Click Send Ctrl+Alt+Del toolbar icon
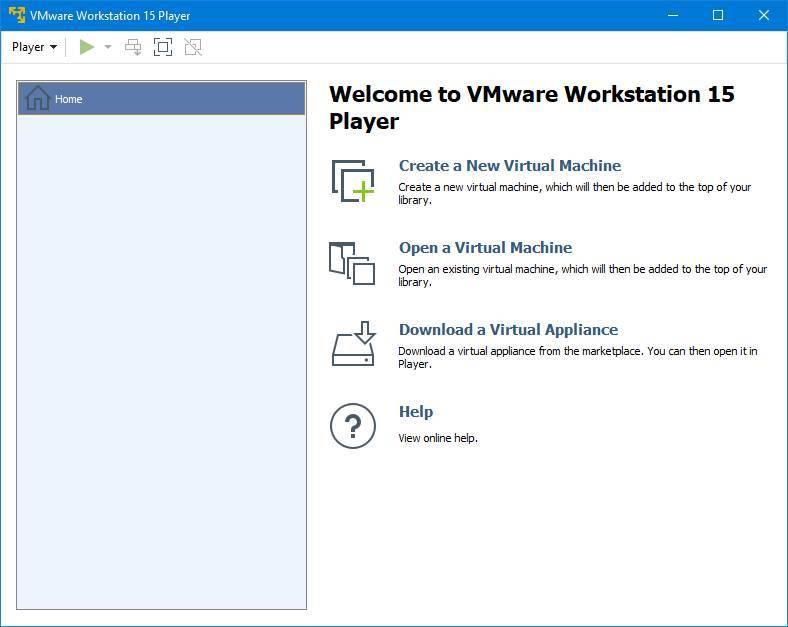Image resolution: width=788 pixels, height=627 pixels. tap(133, 47)
